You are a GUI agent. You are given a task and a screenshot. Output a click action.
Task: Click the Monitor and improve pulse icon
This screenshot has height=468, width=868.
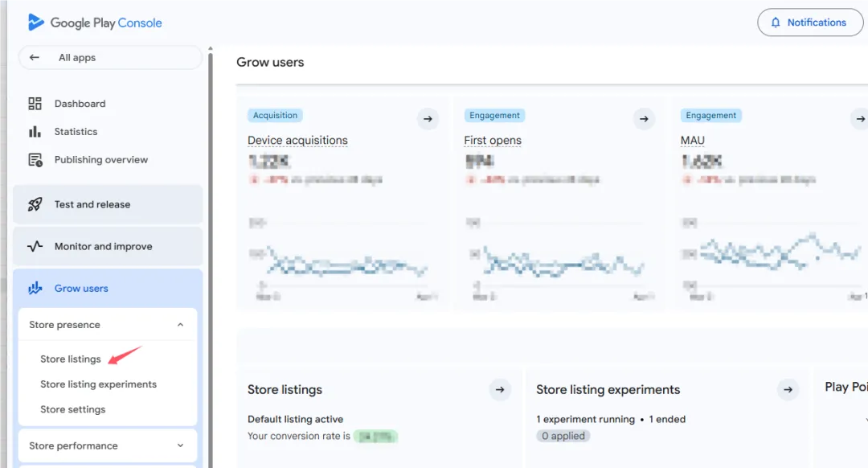pyautogui.click(x=35, y=246)
